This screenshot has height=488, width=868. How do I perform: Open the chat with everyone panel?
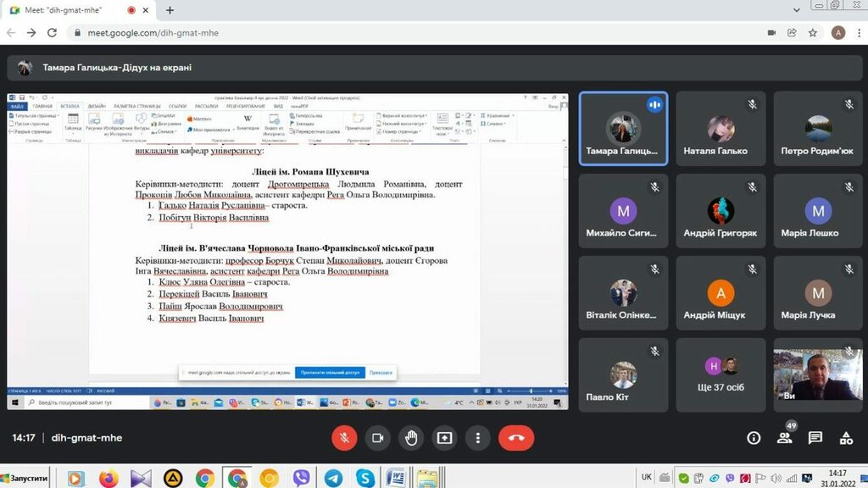point(815,438)
